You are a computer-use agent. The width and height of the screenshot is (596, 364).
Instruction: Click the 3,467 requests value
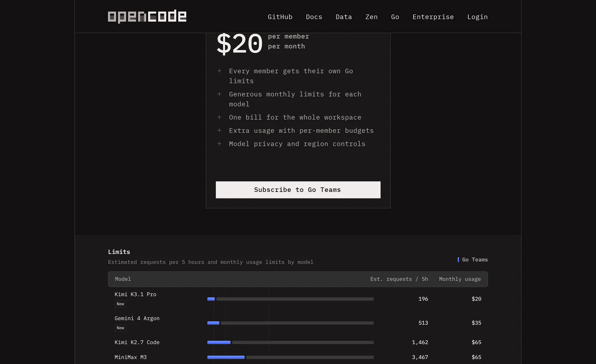tap(420, 357)
